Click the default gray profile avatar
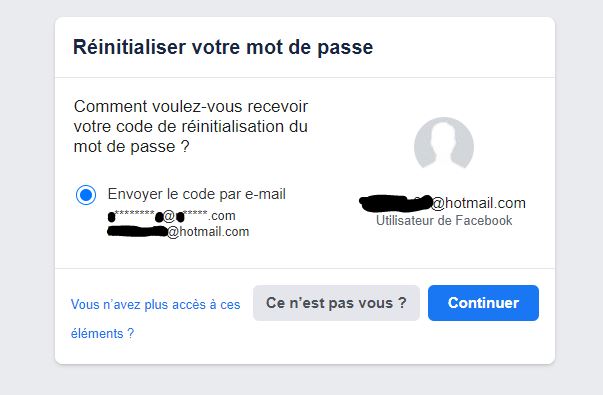Viewport: 603px width, 395px height. pyautogui.click(x=444, y=143)
